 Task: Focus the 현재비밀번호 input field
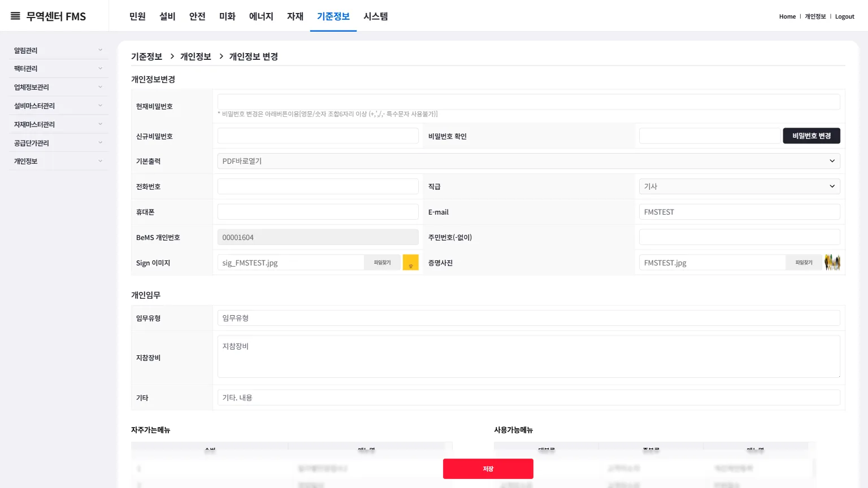click(528, 102)
